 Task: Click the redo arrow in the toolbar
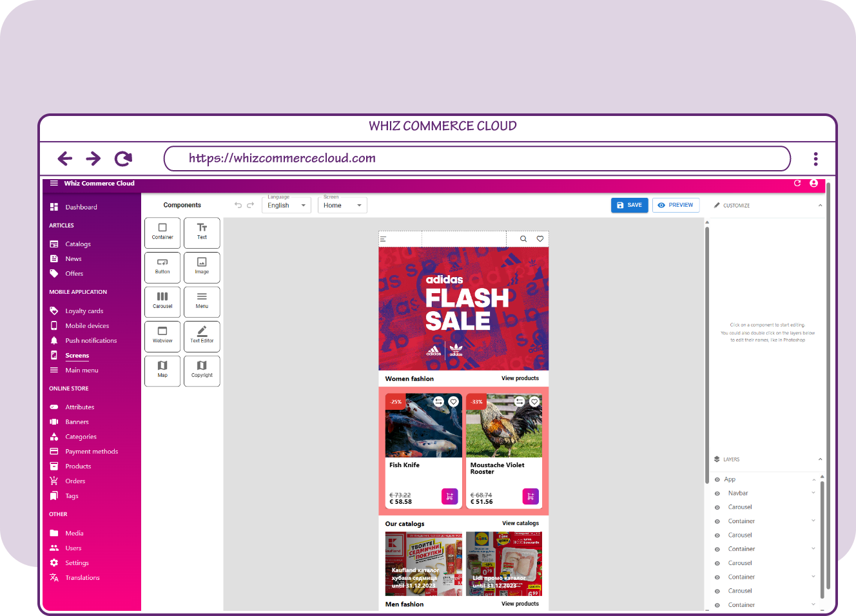point(251,206)
